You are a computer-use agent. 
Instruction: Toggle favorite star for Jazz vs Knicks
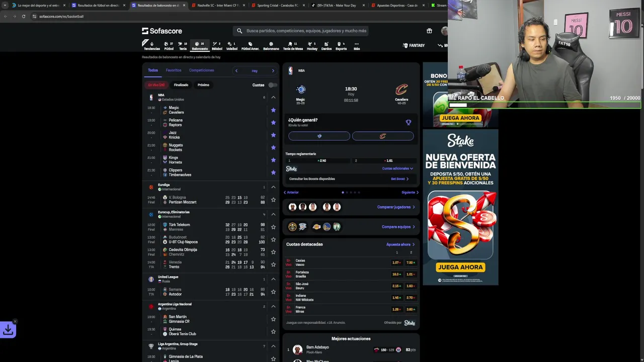click(x=273, y=135)
